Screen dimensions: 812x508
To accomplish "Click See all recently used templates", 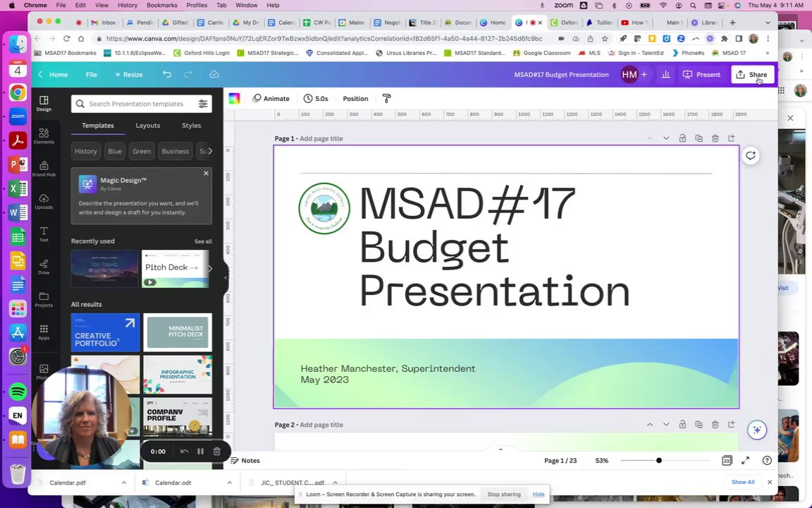I will coord(203,241).
